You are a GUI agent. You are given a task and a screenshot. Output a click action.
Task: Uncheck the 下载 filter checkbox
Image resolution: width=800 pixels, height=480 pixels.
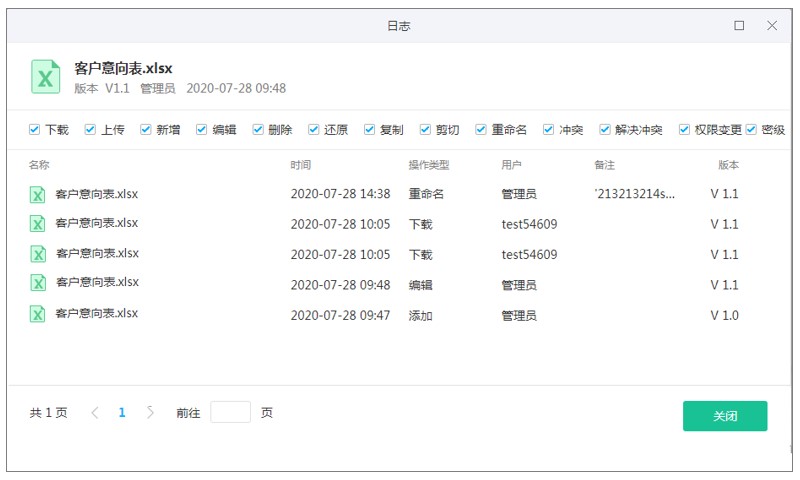tap(35, 130)
